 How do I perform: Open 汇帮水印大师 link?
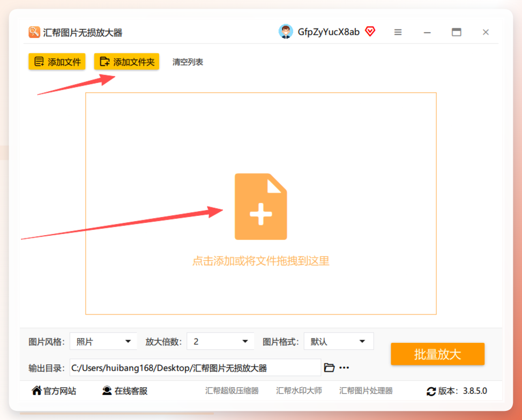click(x=299, y=391)
